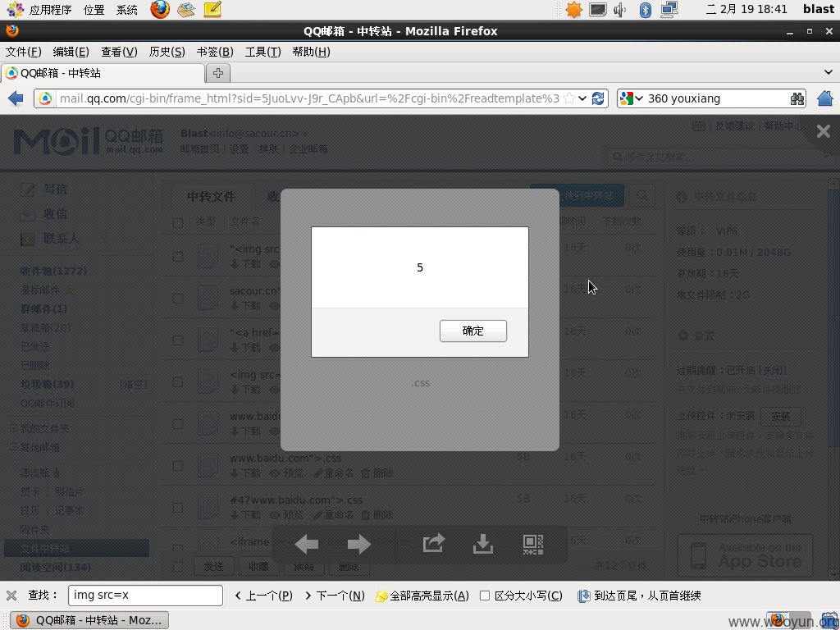Click the QQ邮箱 taskbar window button
840x630 pixels.
coord(89,620)
